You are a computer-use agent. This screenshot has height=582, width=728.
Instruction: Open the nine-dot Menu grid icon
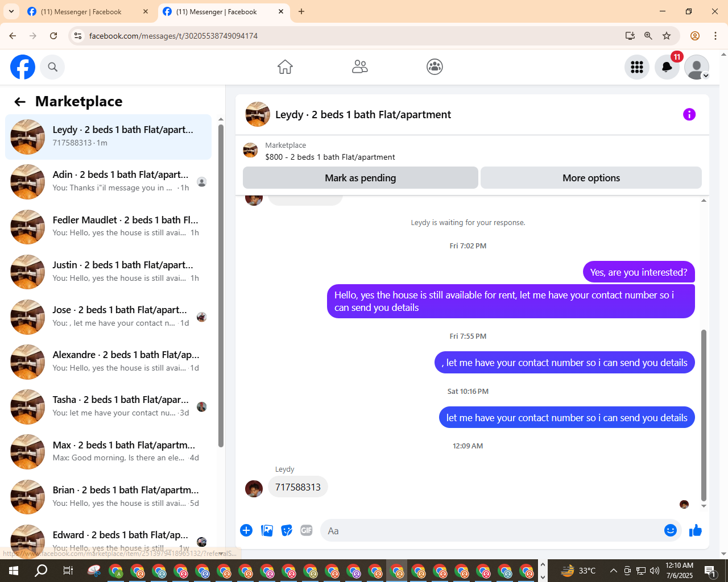click(x=637, y=67)
